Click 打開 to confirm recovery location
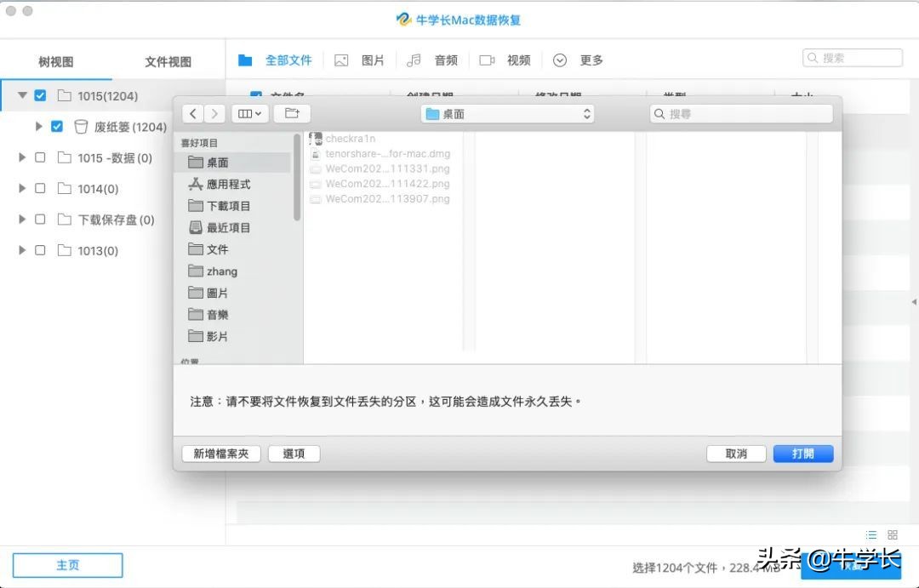This screenshot has width=919, height=588. pyautogui.click(x=802, y=454)
